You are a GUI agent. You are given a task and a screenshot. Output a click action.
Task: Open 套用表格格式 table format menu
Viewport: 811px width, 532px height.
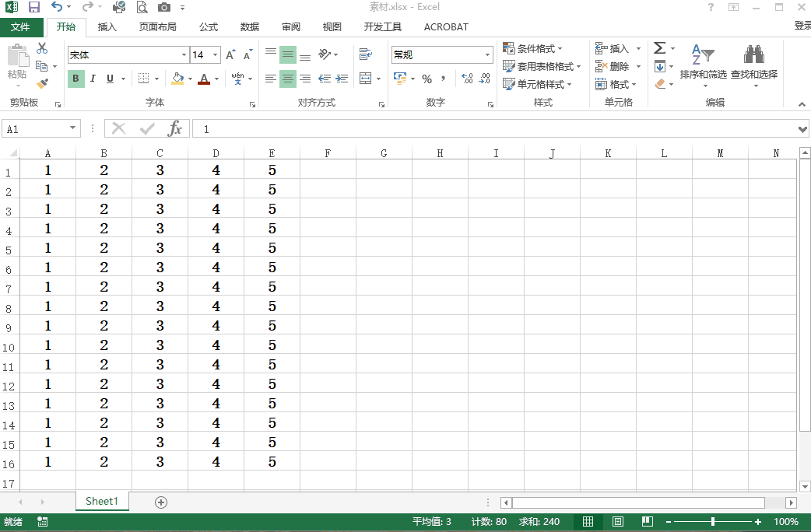[x=542, y=66]
